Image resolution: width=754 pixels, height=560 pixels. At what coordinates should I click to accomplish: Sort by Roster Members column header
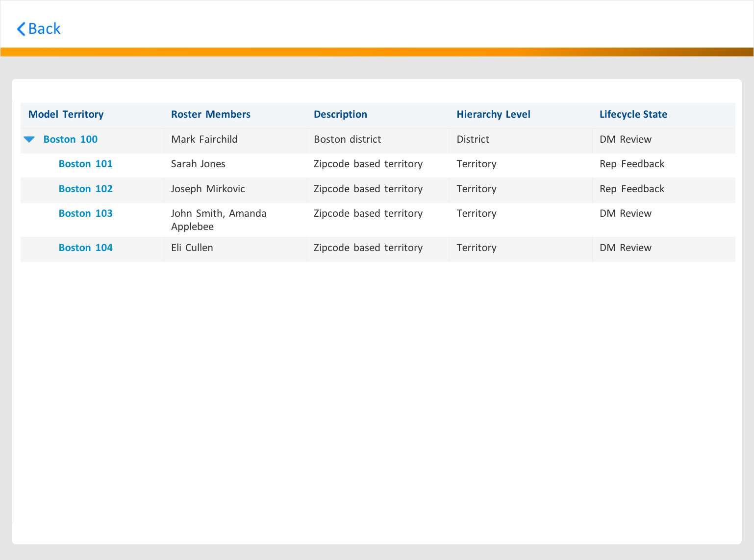(210, 115)
